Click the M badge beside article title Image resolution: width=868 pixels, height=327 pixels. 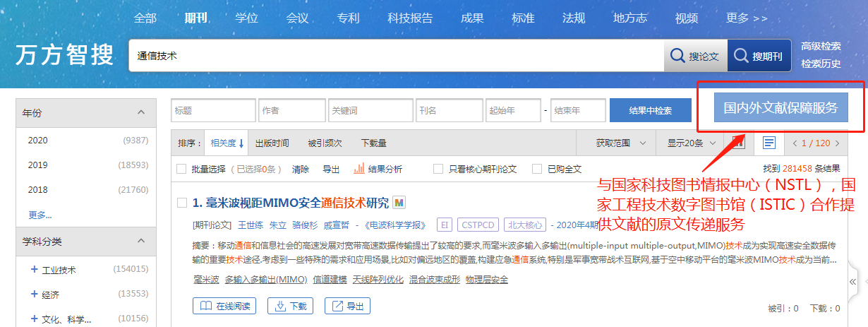[399, 203]
